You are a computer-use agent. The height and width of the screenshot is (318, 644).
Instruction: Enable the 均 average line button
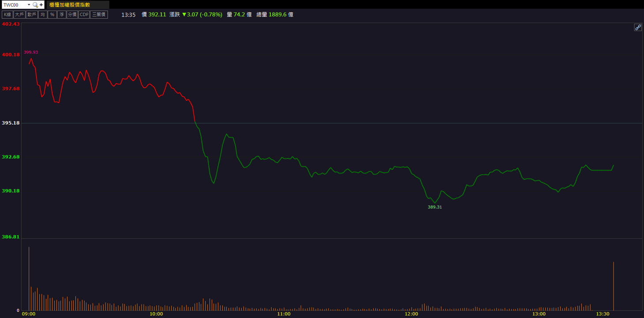42,15
